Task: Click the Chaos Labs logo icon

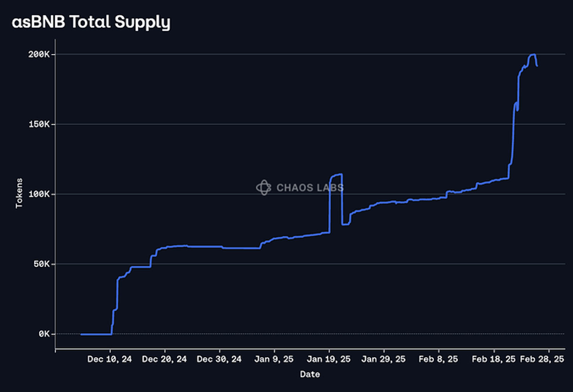Action: 264,188
